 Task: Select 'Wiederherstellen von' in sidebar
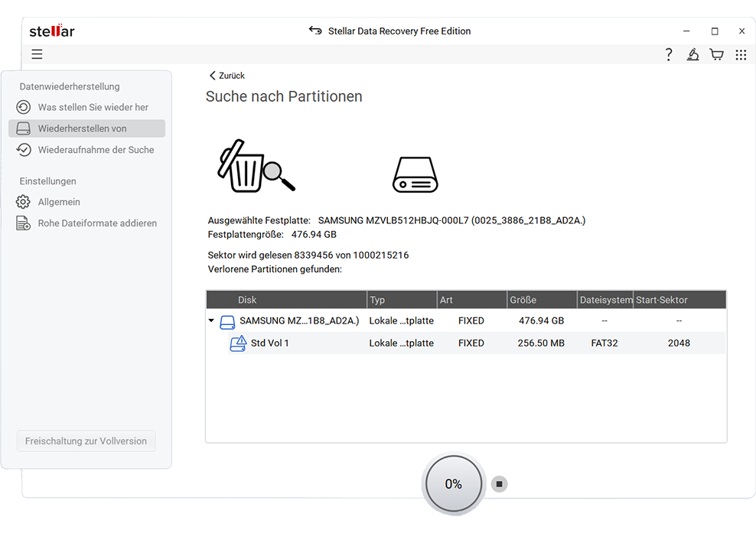click(86, 128)
